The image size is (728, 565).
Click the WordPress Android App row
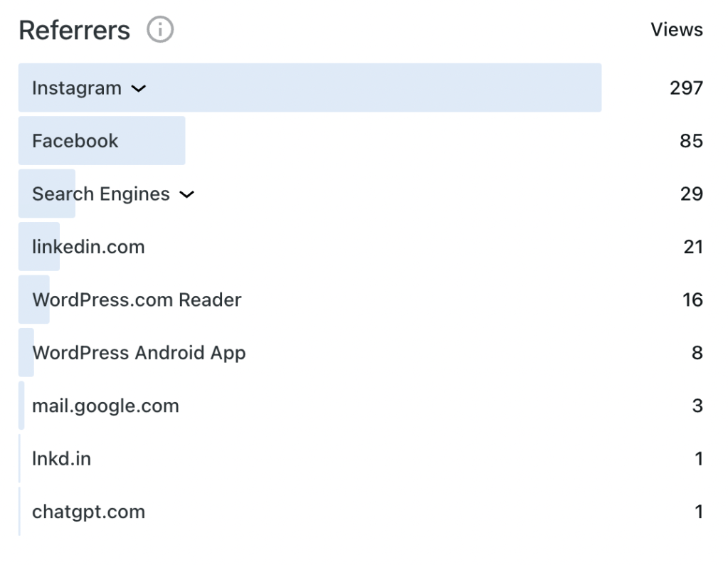(x=139, y=353)
